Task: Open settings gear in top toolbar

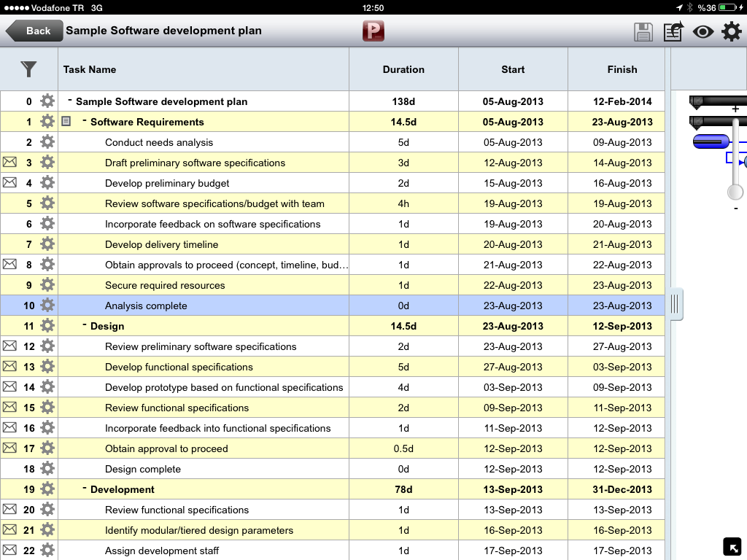Action: (732, 31)
